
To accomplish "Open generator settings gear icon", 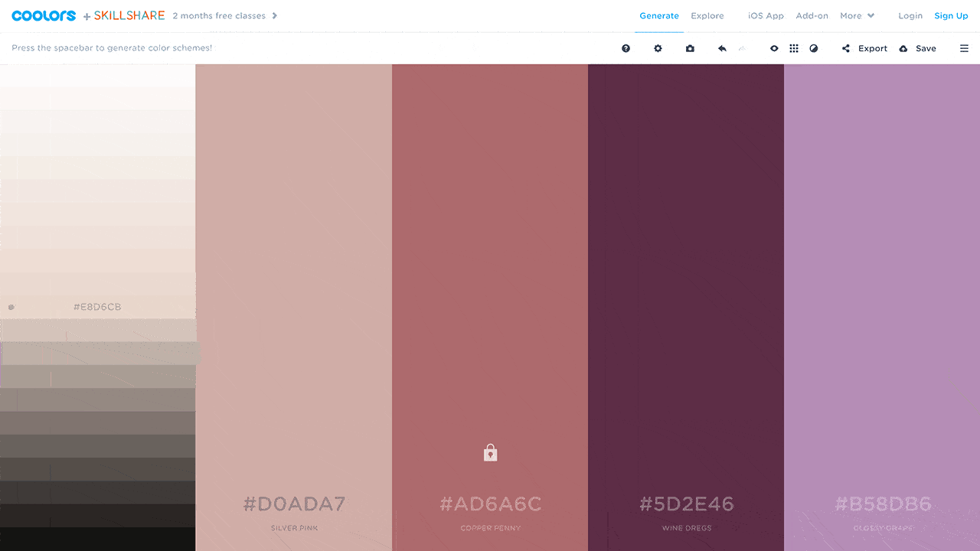I will click(x=658, y=48).
